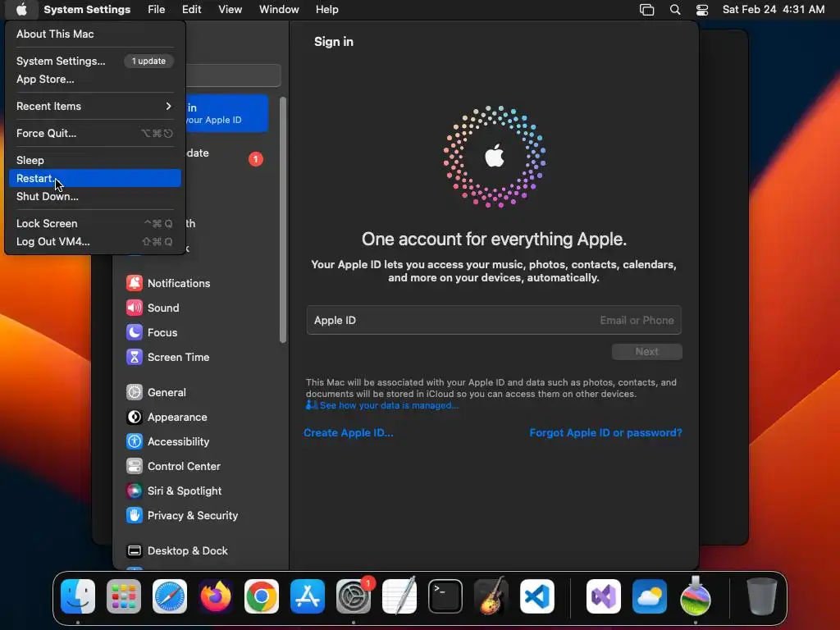
Task: Open the File menu
Action: [x=157, y=10]
